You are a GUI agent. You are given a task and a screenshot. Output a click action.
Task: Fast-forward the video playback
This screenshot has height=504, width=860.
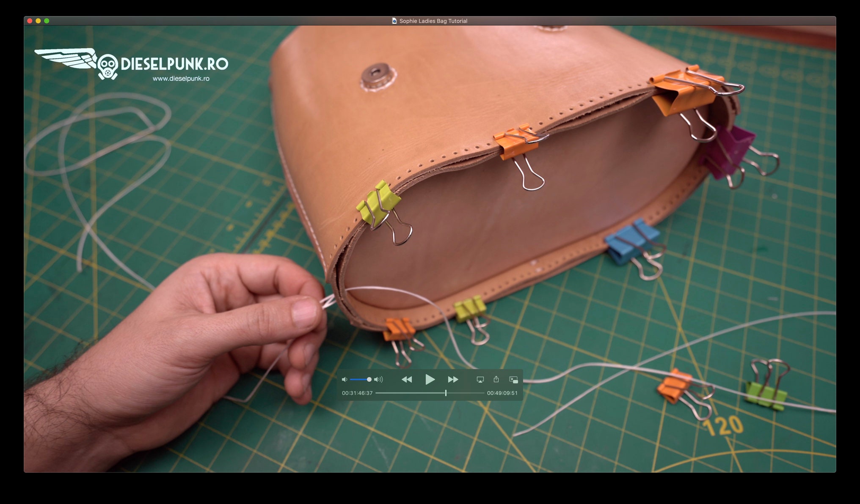453,380
